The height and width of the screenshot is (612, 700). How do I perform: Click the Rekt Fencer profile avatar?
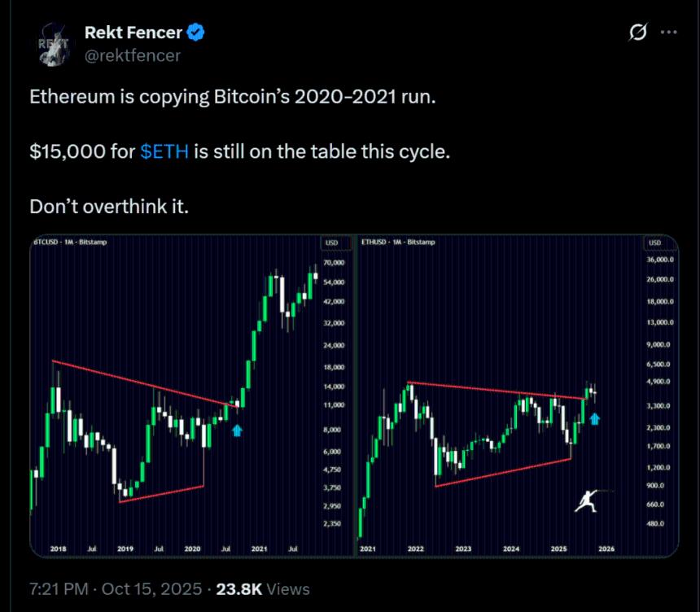pyautogui.click(x=51, y=45)
